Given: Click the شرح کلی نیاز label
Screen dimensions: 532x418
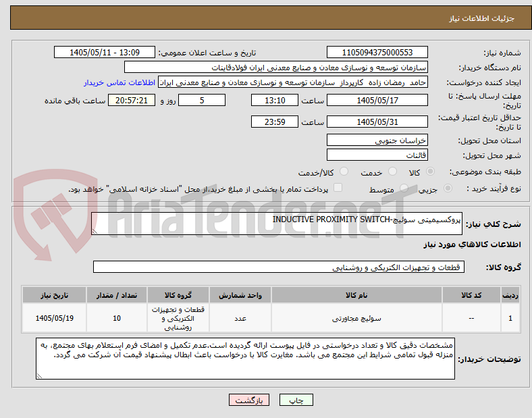Looking at the screenshot, I should point(493,224).
